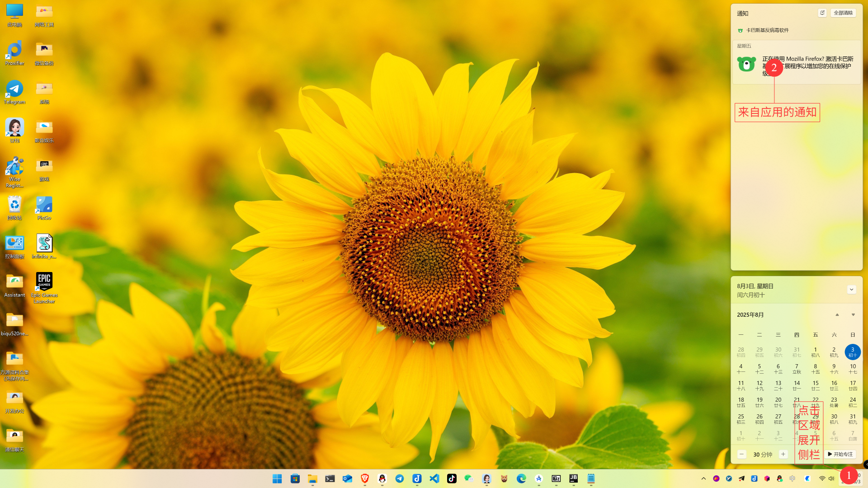Open Microsoft Edge from the taskbar
This screenshot has width=868, height=488.
click(x=521, y=479)
